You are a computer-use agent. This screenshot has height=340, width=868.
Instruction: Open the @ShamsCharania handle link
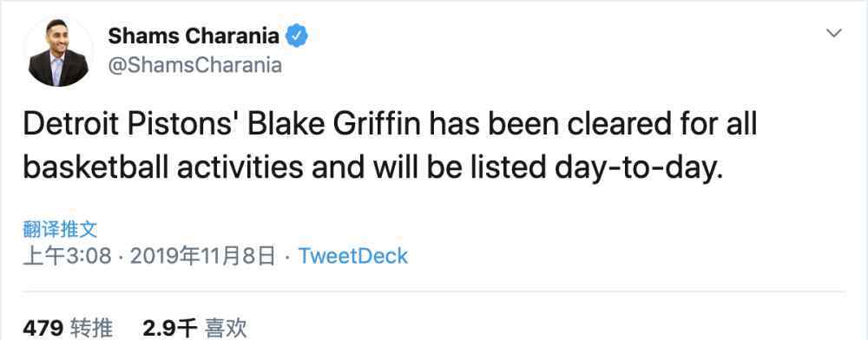[194, 65]
